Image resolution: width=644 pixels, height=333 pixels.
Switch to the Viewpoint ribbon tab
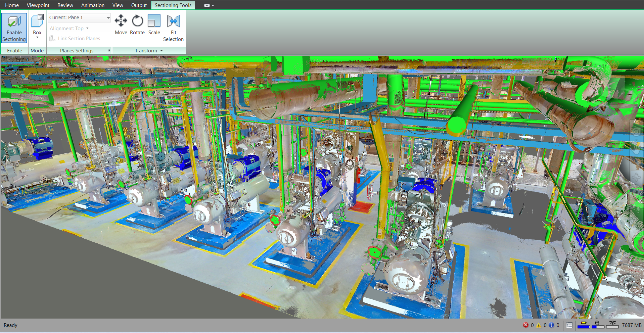pyautogui.click(x=38, y=5)
